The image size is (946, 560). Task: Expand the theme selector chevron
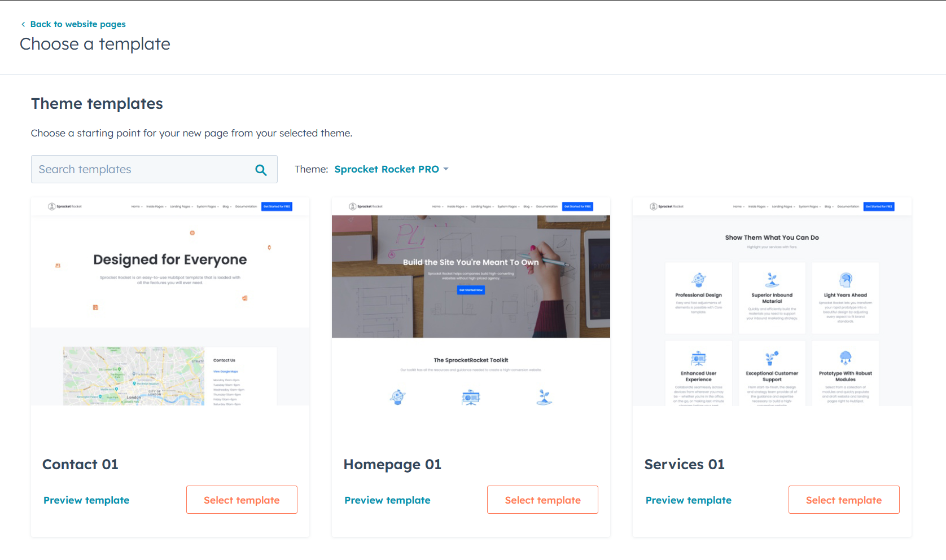coord(446,169)
